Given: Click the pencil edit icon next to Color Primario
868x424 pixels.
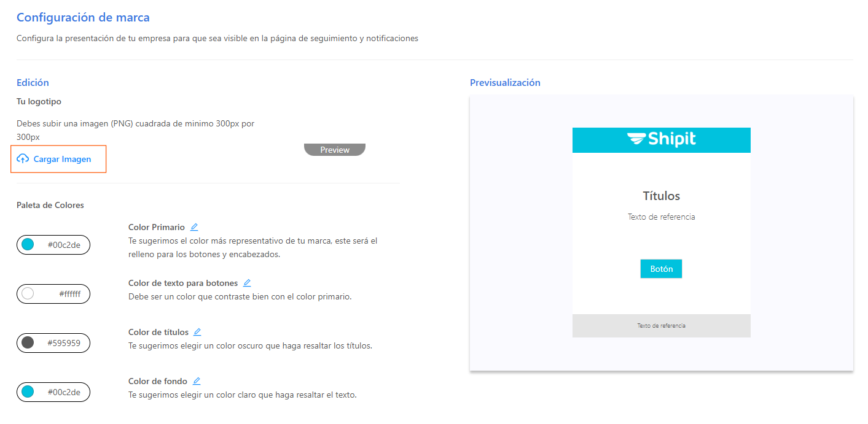Looking at the screenshot, I should tap(194, 227).
